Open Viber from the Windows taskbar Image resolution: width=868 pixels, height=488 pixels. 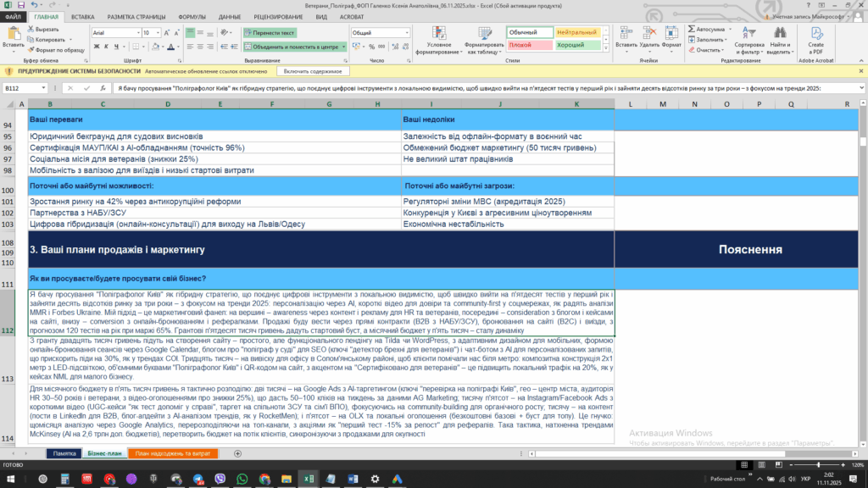click(220, 479)
